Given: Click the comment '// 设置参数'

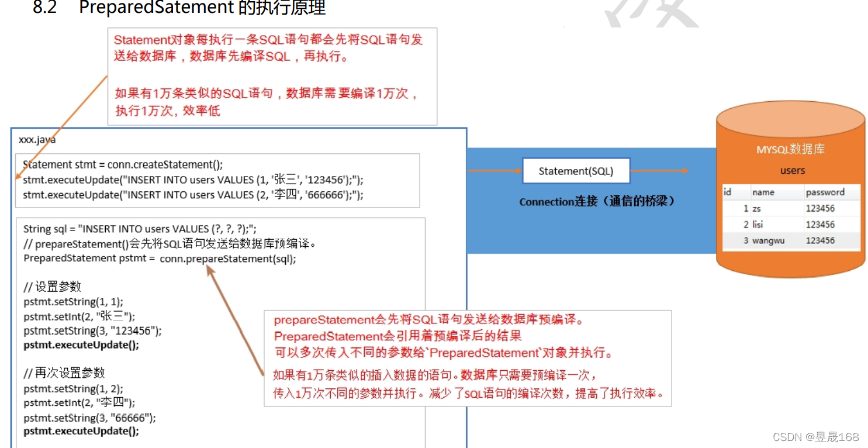Looking at the screenshot, I should [x=52, y=287].
